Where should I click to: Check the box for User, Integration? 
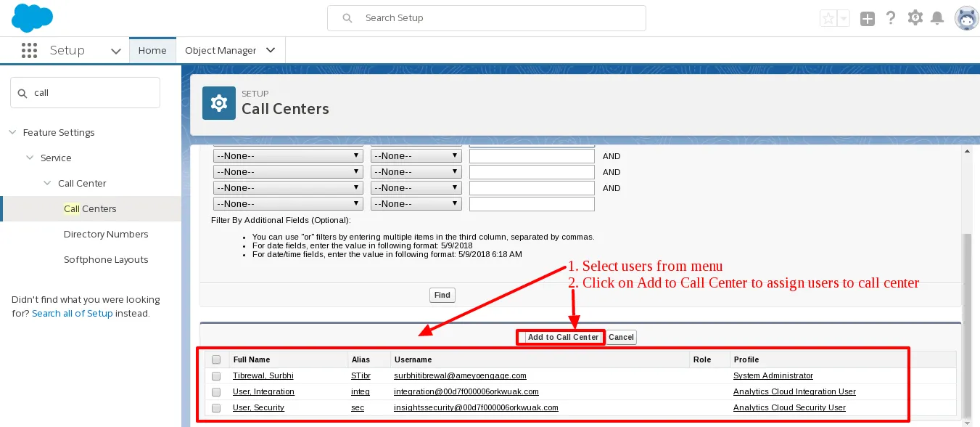[x=216, y=392]
